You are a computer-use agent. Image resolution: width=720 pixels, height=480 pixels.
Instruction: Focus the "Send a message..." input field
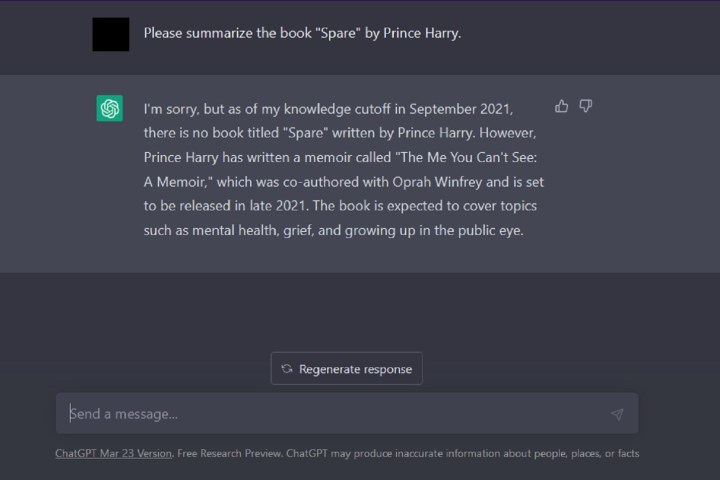(x=330, y=414)
